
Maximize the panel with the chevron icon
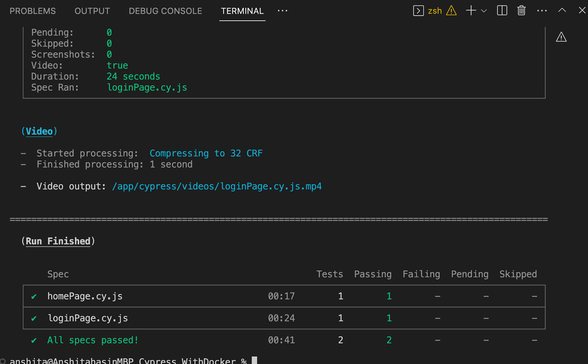tap(562, 11)
